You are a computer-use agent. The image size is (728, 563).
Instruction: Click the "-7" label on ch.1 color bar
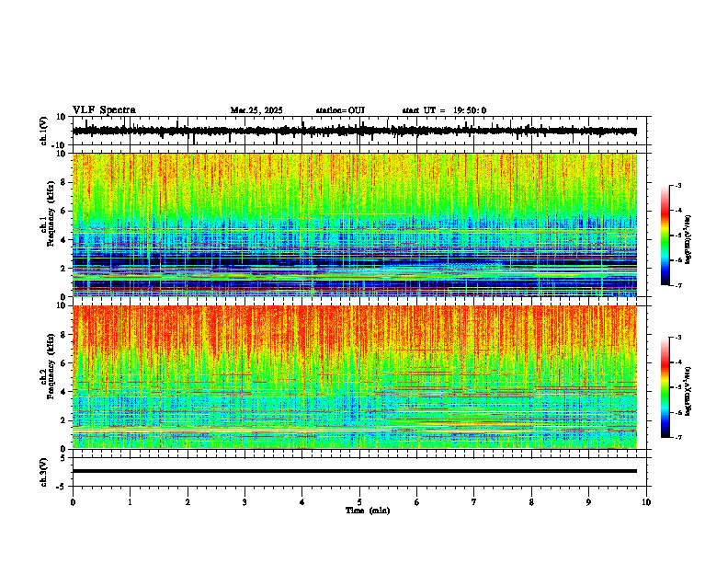click(x=678, y=285)
